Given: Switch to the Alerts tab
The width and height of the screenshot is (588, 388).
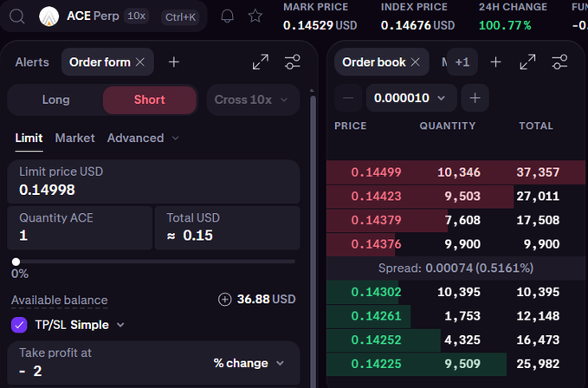Looking at the screenshot, I should [x=32, y=61].
